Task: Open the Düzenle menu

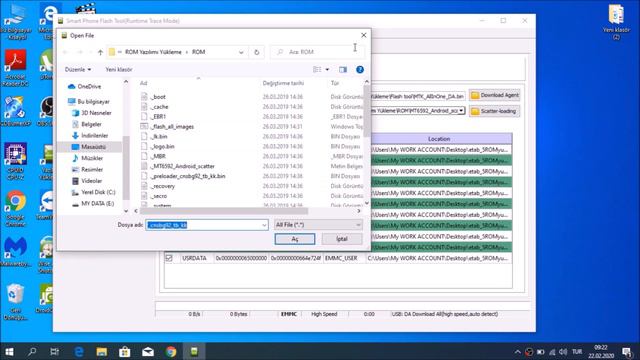Action: click(x=78, y=70)
